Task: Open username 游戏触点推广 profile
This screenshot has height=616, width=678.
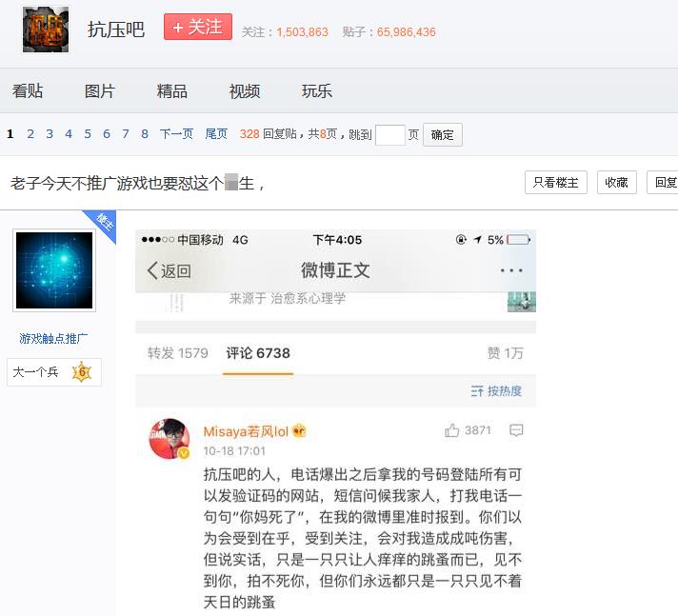Action: coord(53,339)
